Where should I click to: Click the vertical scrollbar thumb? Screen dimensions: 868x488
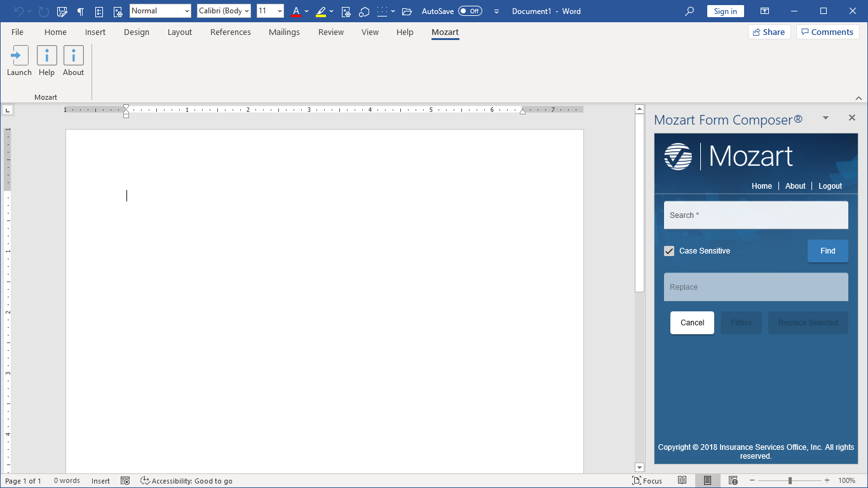640,203
